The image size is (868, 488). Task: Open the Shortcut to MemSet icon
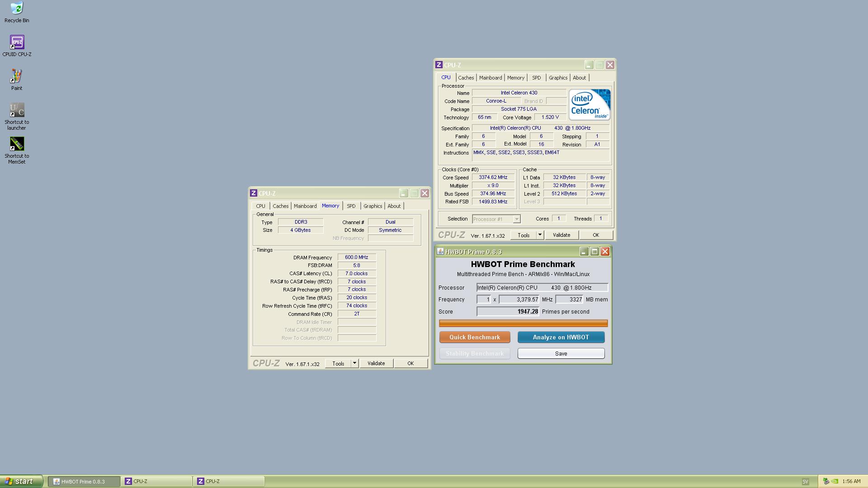tap(17, 150)
